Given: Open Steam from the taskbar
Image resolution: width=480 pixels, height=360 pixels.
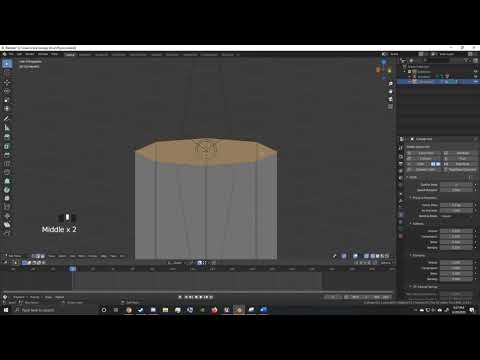Looking at the screenshot, I should (x=141, y=310).
